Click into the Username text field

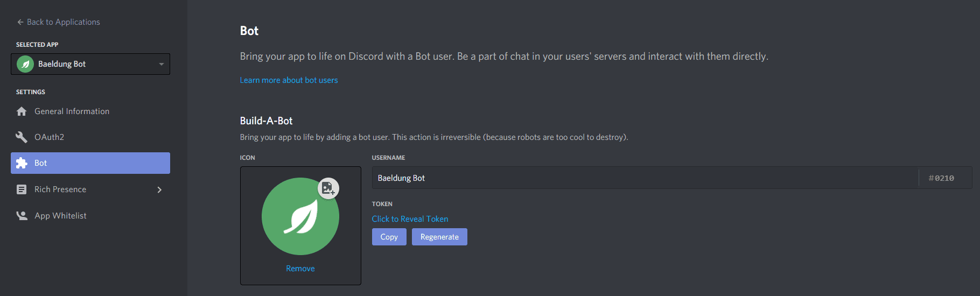pyautogui.click(x=645, y=178)
